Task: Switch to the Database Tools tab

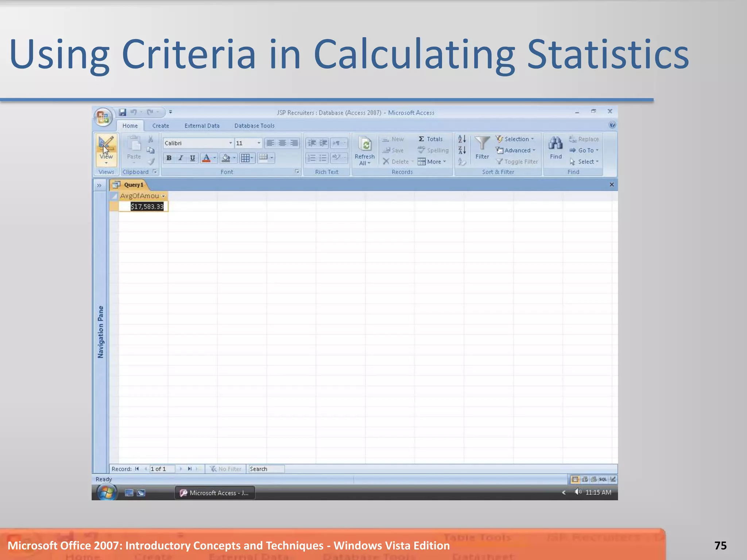Action: 254,126
